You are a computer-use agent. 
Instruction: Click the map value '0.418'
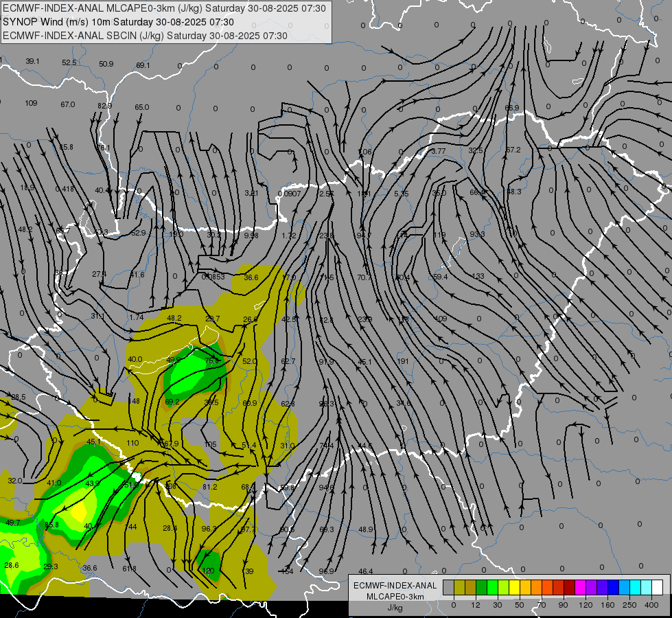65,189
